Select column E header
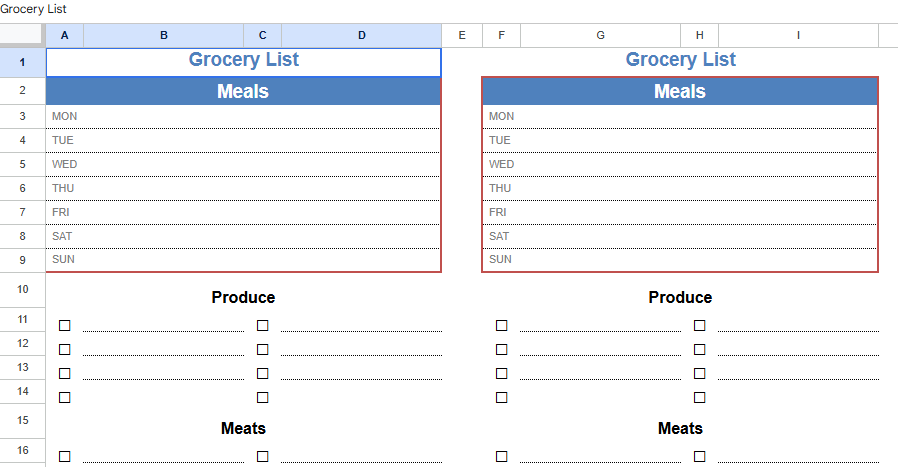The height and width of the screenshot is (467, 898). [x=461, y=35]
